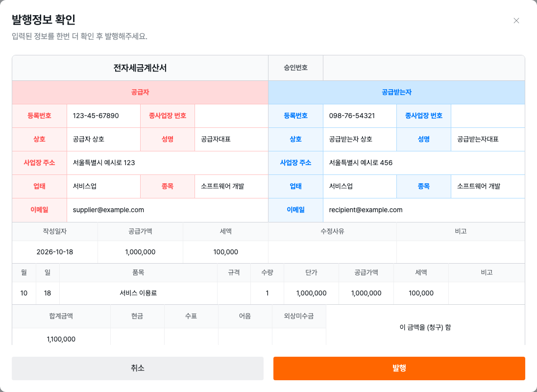Click the supplier's 소프트웨어 개발 value
Screen dimensions: 537x392
[x=222, y=186]
